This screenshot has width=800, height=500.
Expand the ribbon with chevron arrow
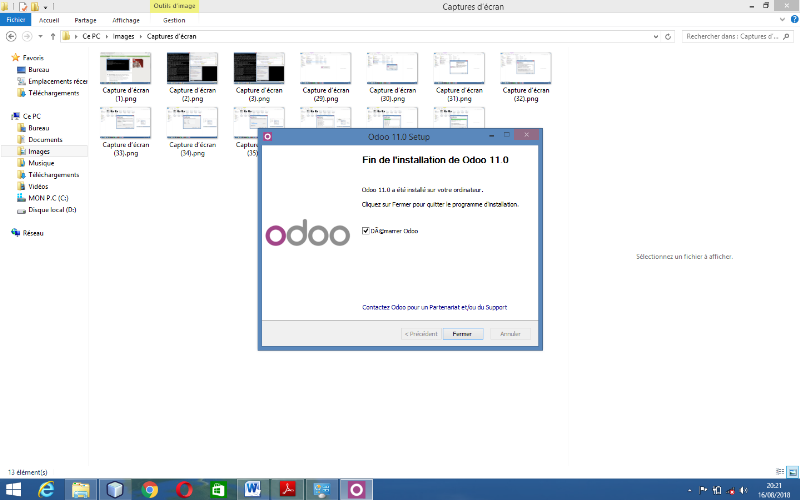tap(783, 19)
